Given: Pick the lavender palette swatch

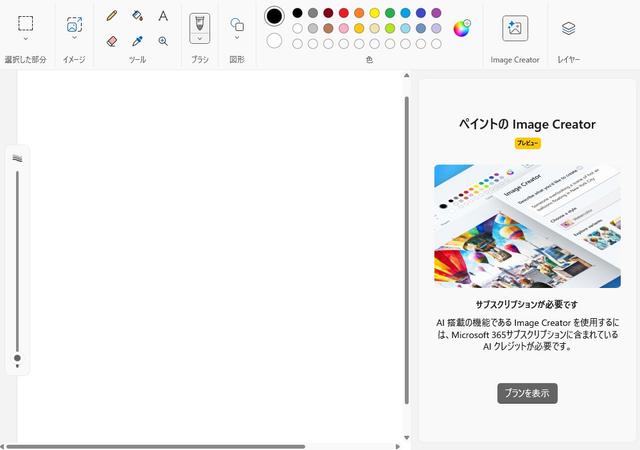Looking at the screenshot, I should tap(436, 29).
